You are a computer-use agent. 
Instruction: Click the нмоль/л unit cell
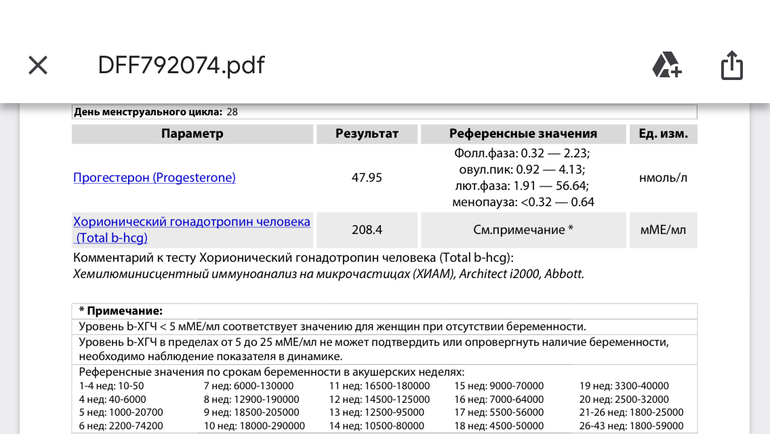tap(663, 178)
